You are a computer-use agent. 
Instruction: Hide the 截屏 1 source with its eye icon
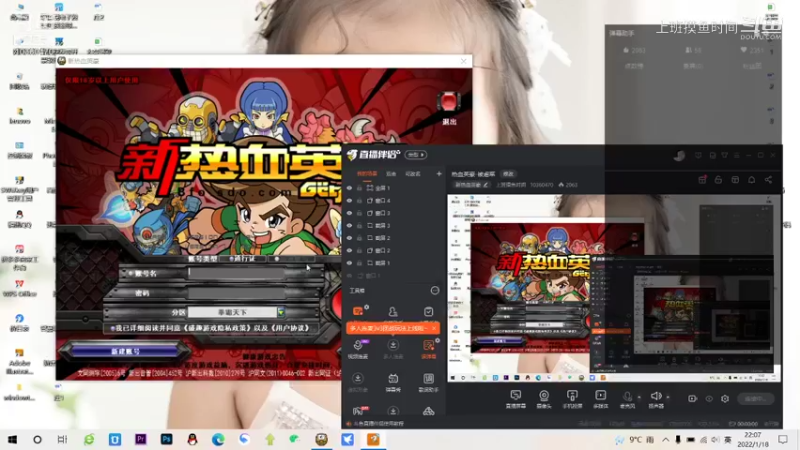point(349,263)
